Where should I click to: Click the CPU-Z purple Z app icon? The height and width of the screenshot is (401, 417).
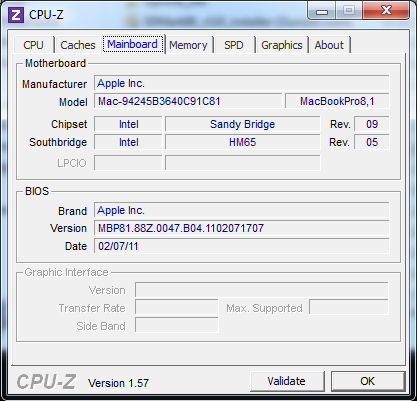tap(16, 15)
